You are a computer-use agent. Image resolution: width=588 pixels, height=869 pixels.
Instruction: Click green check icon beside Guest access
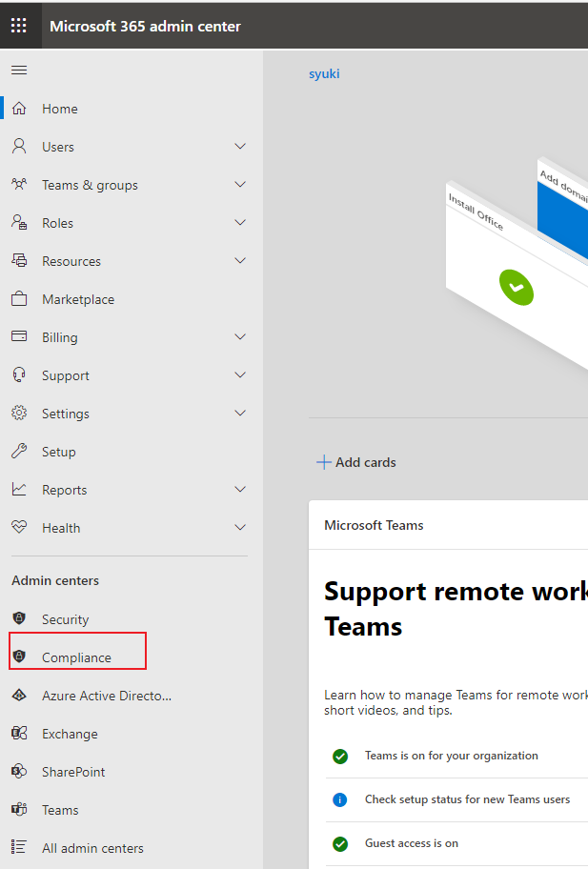[339, 843]
